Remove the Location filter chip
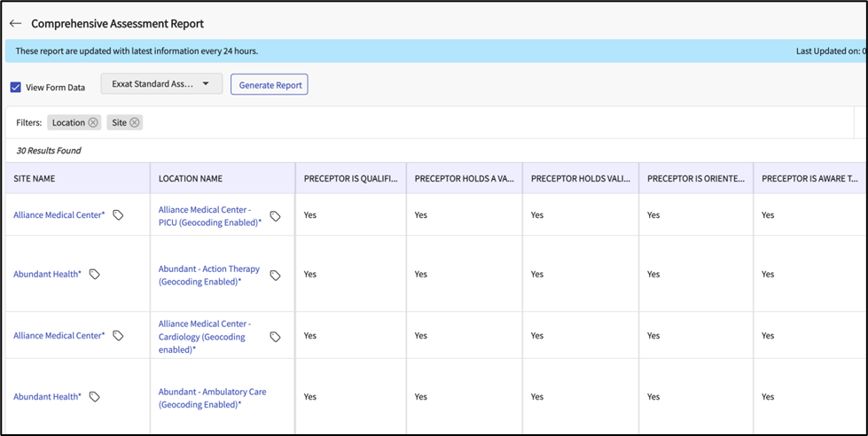This screenshot has height=436, width=868. pyautogui.click(x=93, y=122)
